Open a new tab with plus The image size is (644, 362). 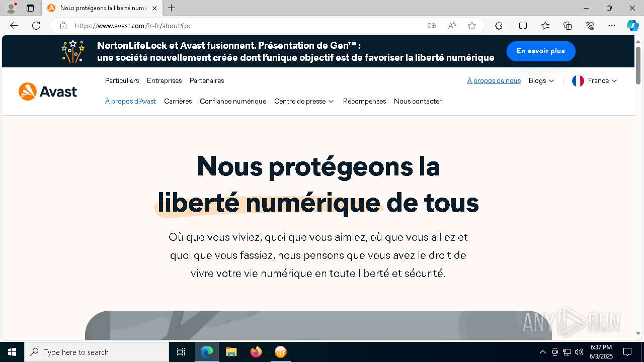(172, 8)
